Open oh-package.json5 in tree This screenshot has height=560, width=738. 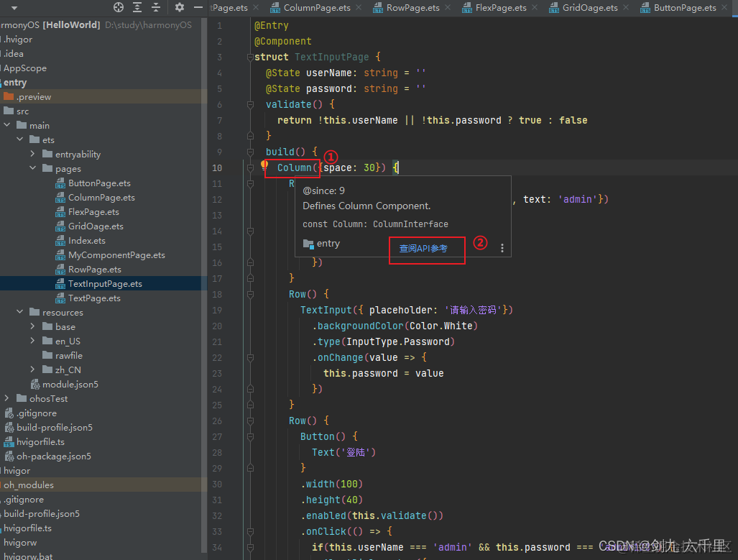click(x=54, y=456)
